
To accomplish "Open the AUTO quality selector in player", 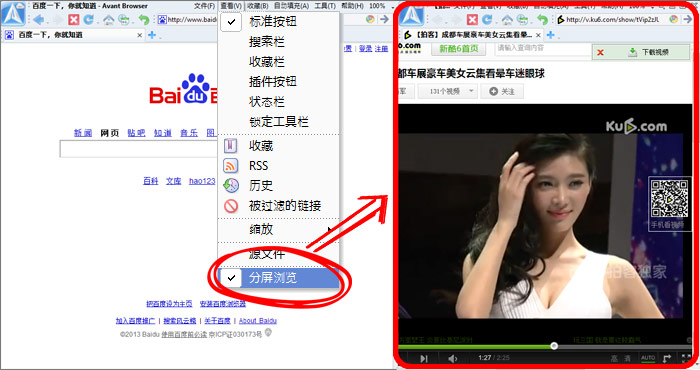I will pyautogui.click(x=648, y=358).
